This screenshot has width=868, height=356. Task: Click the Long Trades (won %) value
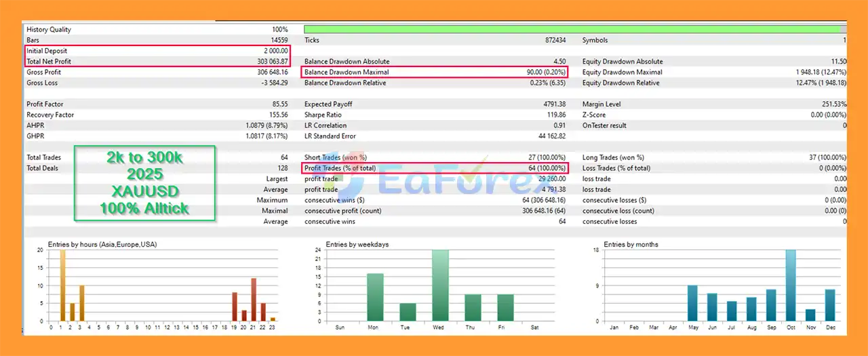(821, 157)
